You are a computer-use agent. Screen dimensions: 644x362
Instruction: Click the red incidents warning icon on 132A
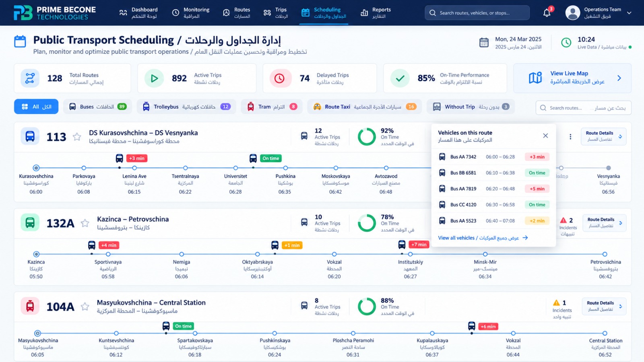click(563, 220)
